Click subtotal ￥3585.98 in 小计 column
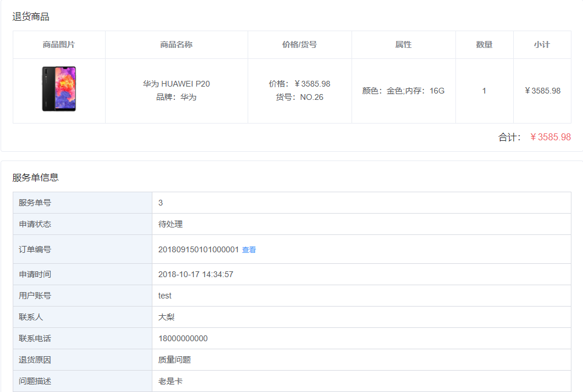 point(542,91)
